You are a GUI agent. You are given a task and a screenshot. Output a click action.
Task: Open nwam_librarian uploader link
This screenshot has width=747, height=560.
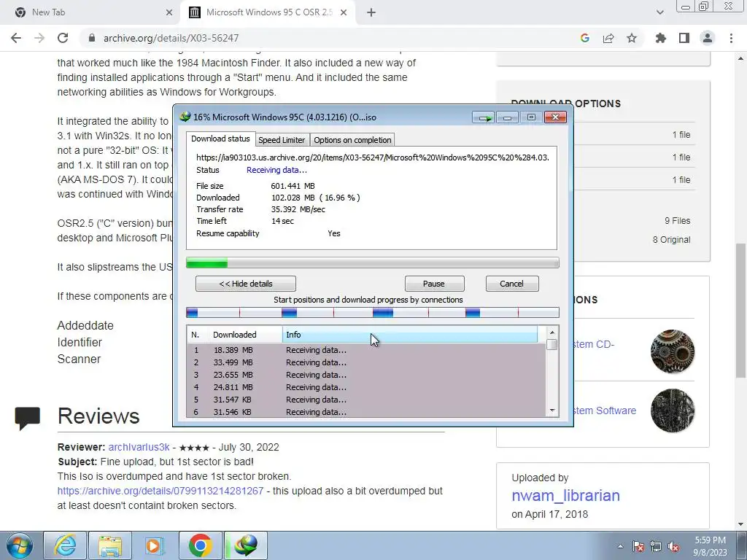pos(565,496)
